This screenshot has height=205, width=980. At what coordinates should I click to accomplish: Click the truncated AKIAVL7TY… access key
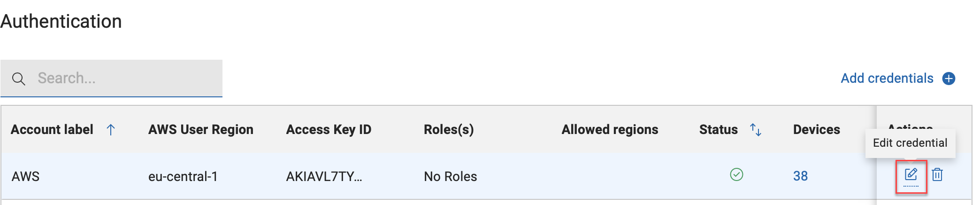324,177
